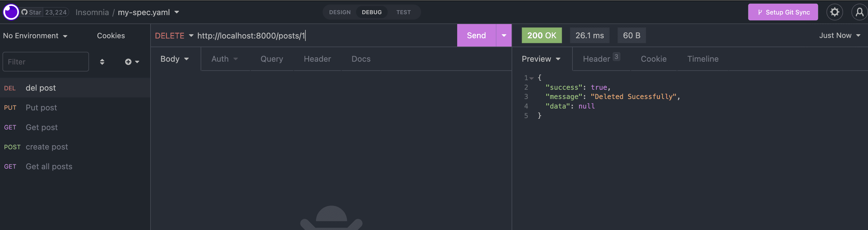Switch to the TEST mode
The image size is (868, 230).
403,12
